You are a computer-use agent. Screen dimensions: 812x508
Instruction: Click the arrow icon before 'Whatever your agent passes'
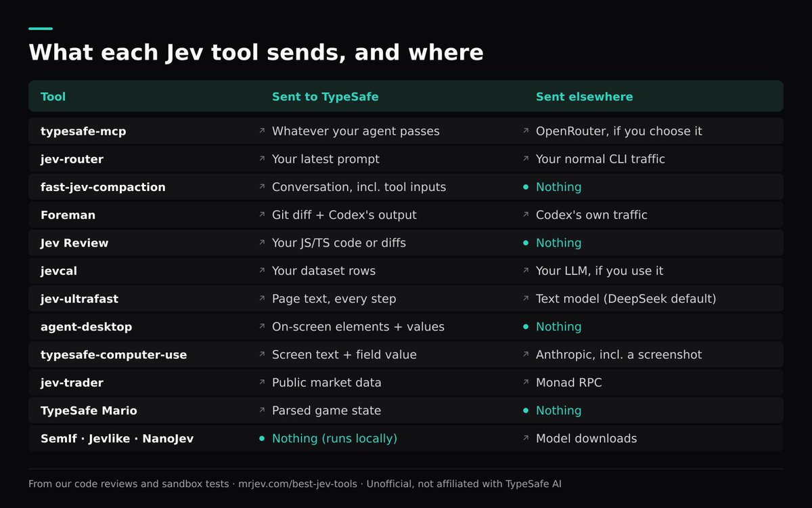[x=262, y=131]
